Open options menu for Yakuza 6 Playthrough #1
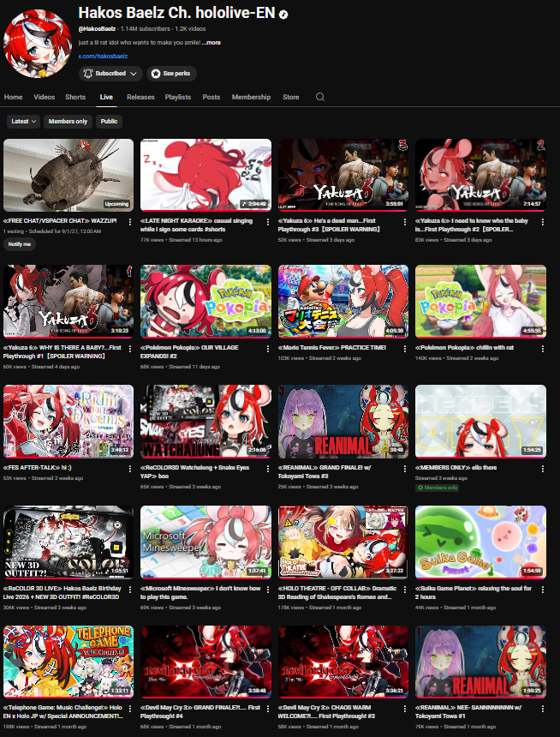Screen dimensions: 560x737 [x=130, y=349]
